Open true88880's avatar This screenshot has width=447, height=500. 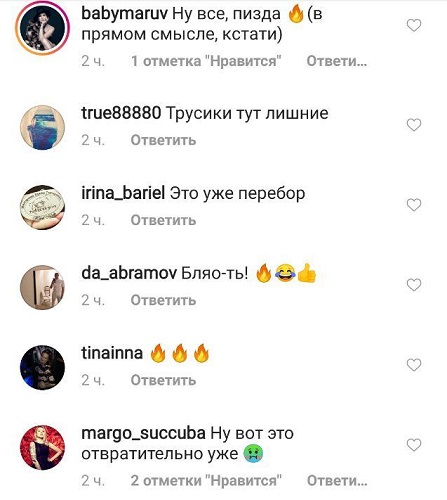click(x=42, y=128)
